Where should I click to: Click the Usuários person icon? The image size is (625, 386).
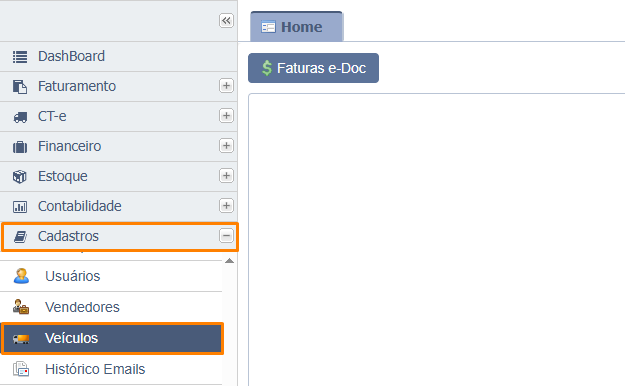(21, 276)
